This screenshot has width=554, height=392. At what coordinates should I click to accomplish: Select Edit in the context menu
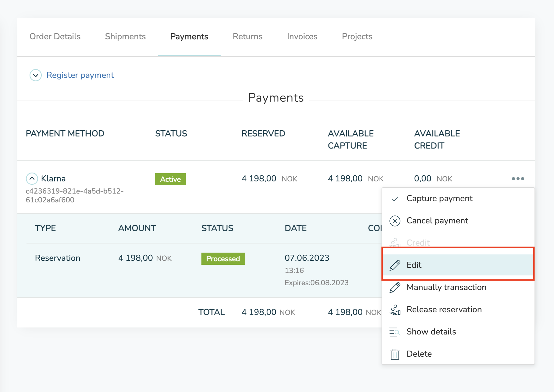tap(458, 265)
